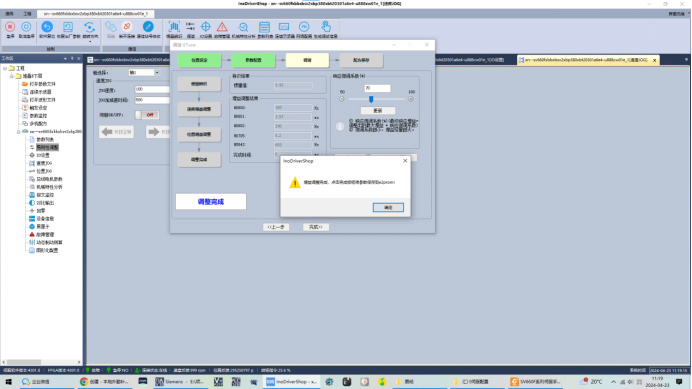692x389 pixels.
Task: Click the parameter list toolbar icon
Action: (x=264, y=27)
